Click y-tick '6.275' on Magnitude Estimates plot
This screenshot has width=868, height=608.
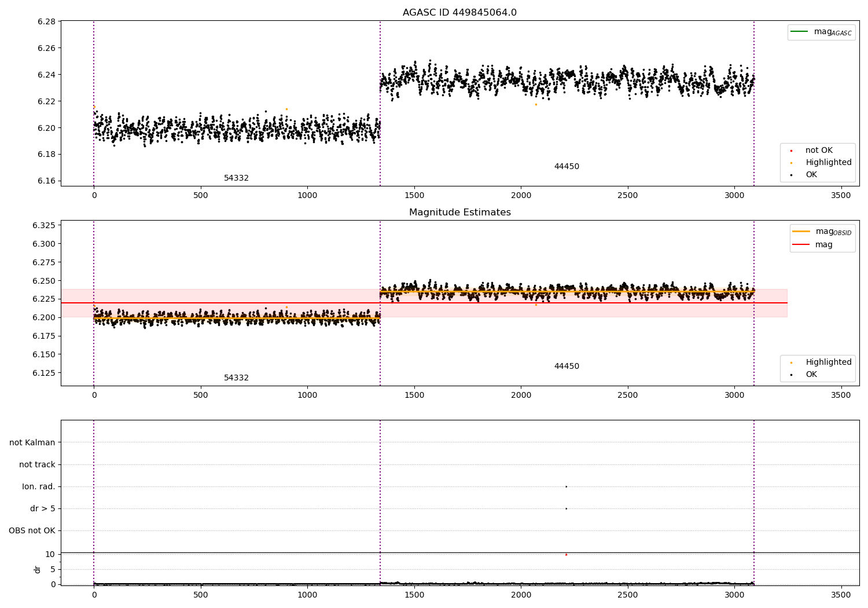(44, 262)
